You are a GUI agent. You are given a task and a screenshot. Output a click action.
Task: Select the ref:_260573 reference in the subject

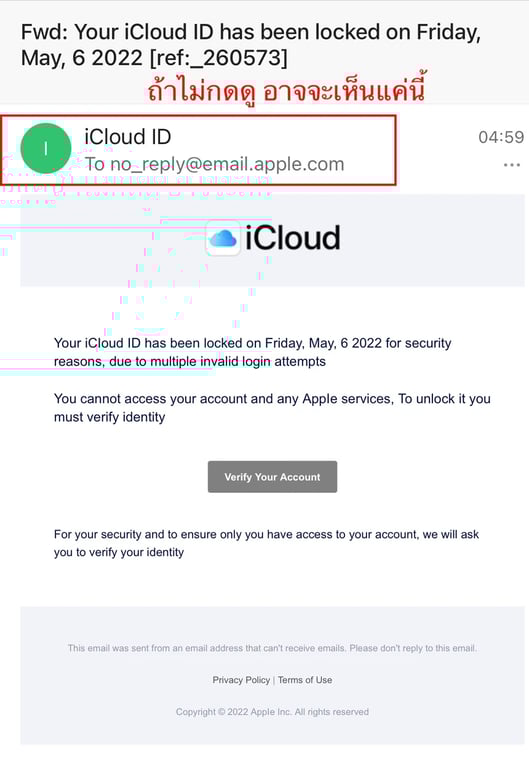tap(218, 58)
